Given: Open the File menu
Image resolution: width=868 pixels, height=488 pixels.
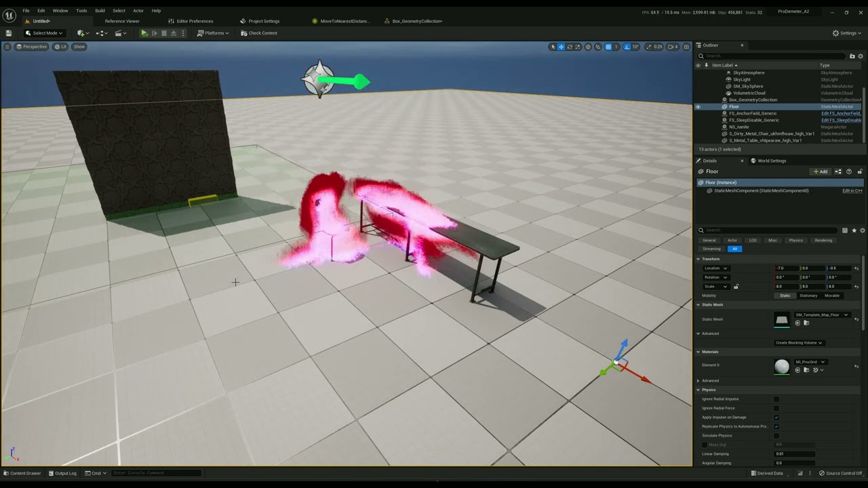Looking at the screenshot, I should coord(26,11).
